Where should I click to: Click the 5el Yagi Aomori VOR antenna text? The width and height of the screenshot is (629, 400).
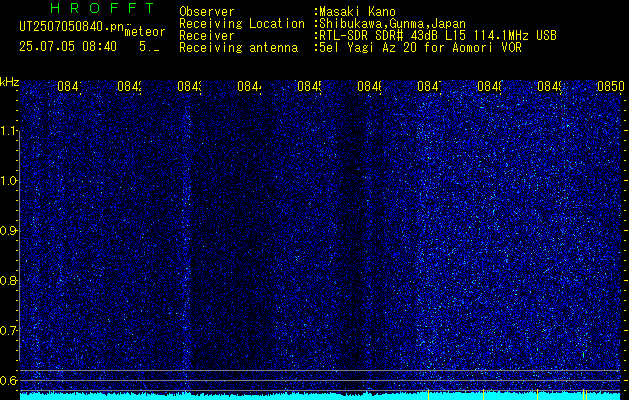pyautogui.click(x=420, y=48)
